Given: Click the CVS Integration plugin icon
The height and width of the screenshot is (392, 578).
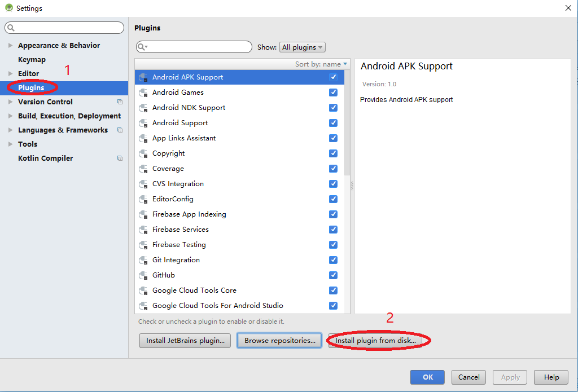Looking at the screenshot, I should [143, 184].
